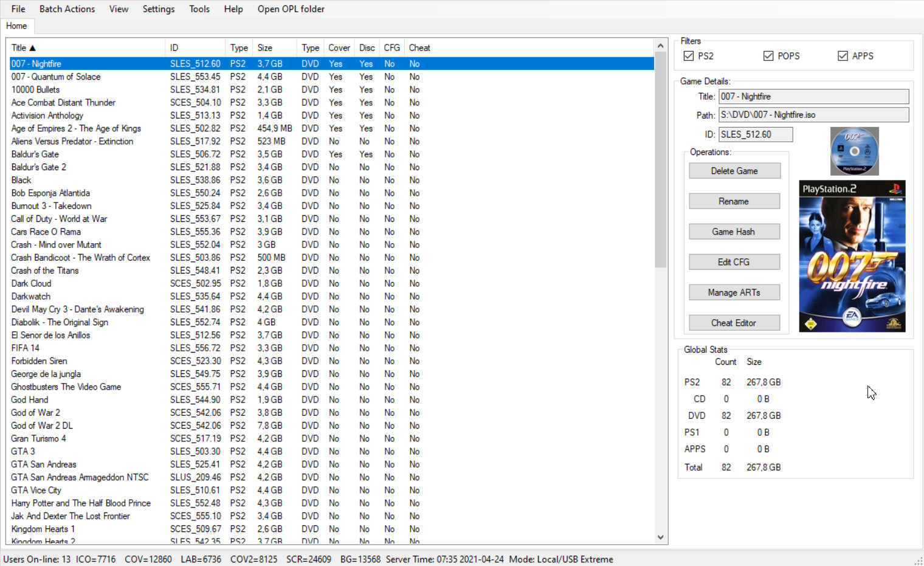
Task: Toggle the PS2 filter checkbox
Action: click(689, 56)
